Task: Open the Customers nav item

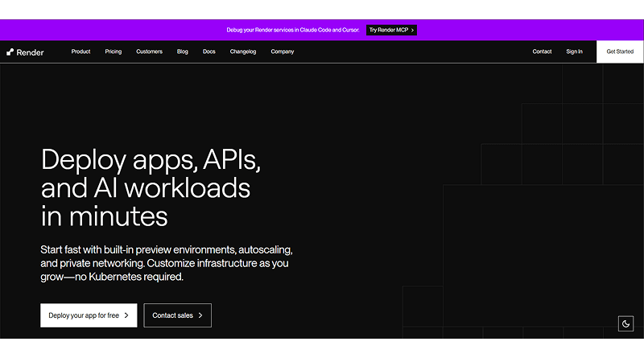Action: point(149,51)
